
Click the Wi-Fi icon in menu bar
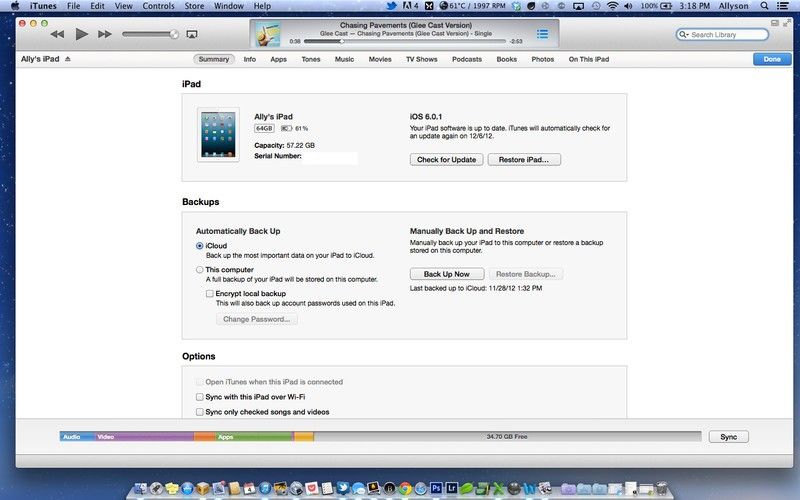pyautogui.click(x=612, y=6)
